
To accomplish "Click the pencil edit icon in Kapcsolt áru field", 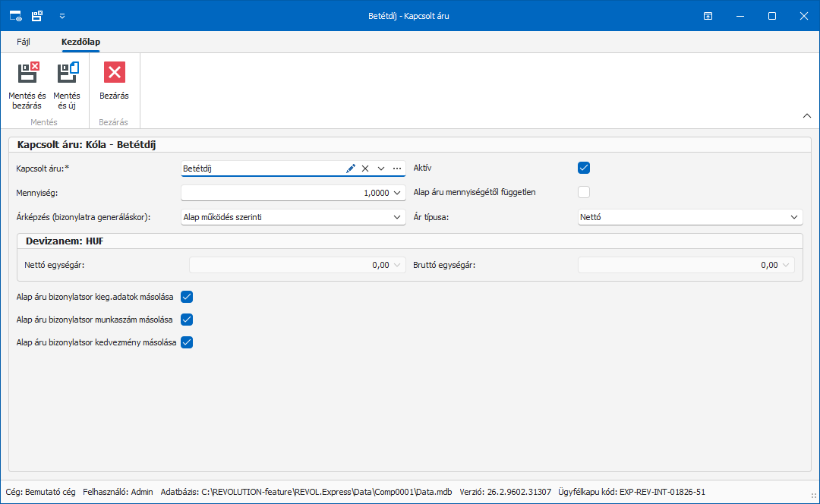I will tap(350, 169).
